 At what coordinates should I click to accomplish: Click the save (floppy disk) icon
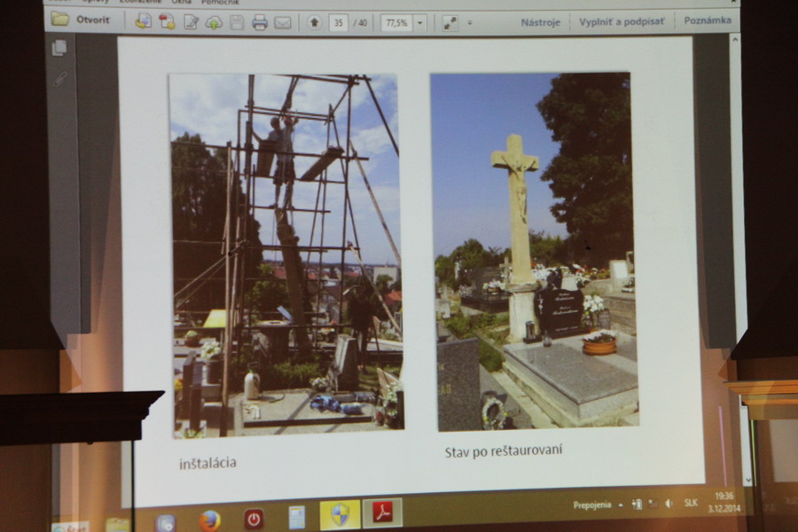(x=237, y=22)
